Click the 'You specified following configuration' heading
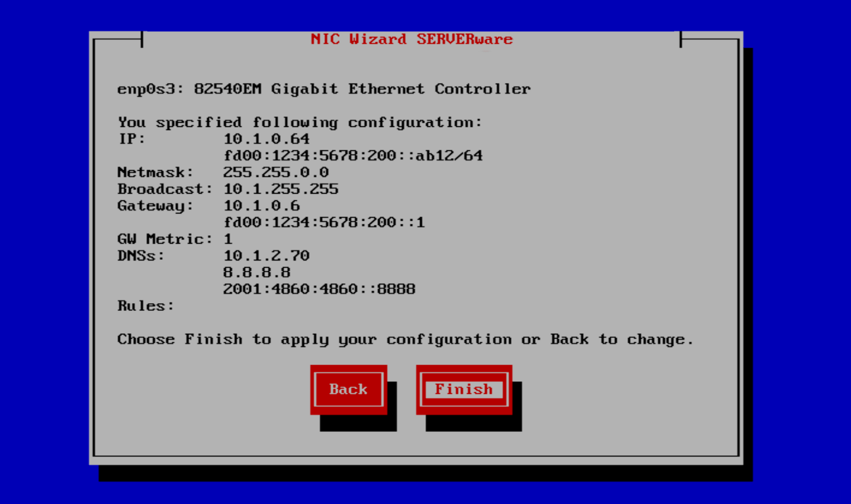 click(300, 123)
